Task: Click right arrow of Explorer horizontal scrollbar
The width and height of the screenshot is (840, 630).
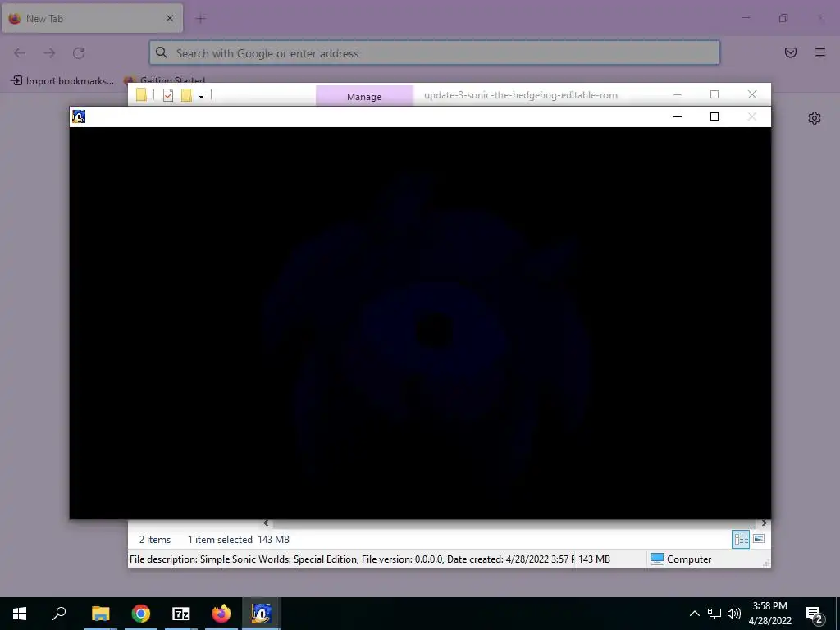Action: coord(764,523)
